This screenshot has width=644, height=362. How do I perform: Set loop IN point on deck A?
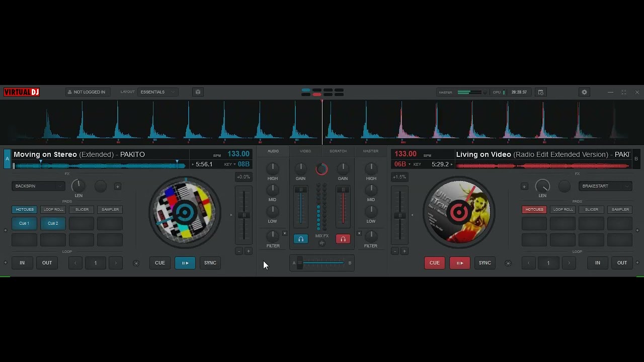pyautogui.click(x=22, y=263)
